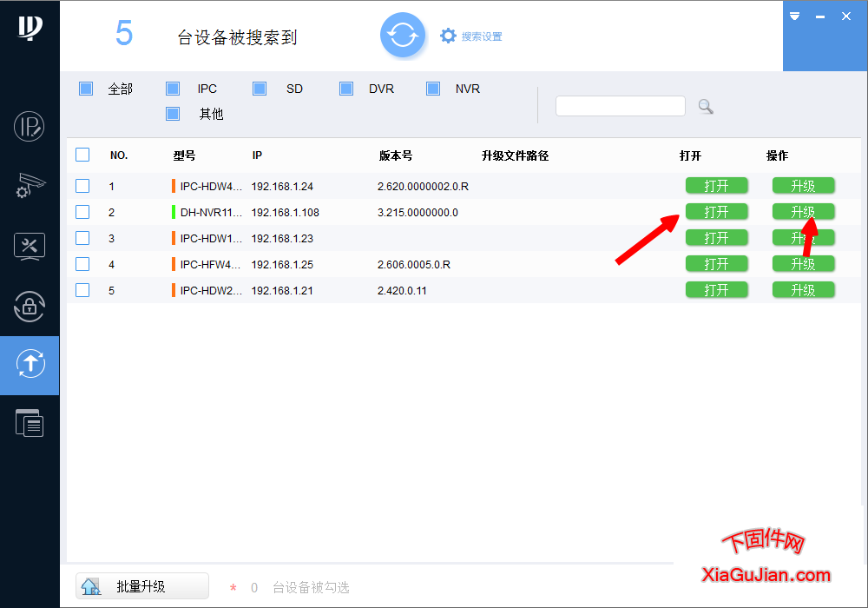Click 打开 for 192.168.1.21

click(x=716, y=289)
